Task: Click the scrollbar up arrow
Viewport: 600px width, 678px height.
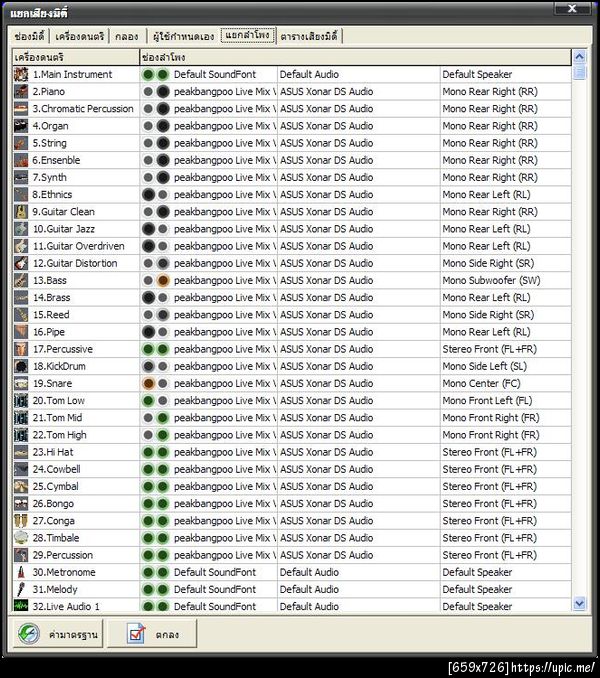Action: (x=579, y=57)
